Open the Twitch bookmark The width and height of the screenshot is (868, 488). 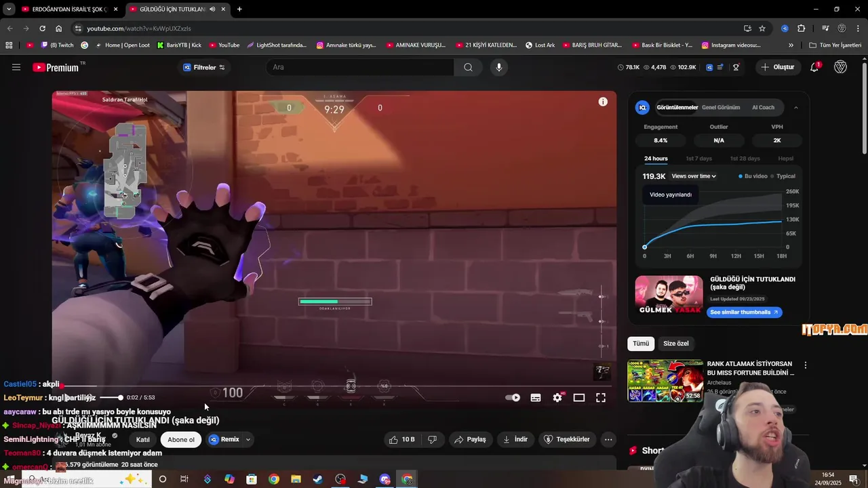(x=57, y=45)
